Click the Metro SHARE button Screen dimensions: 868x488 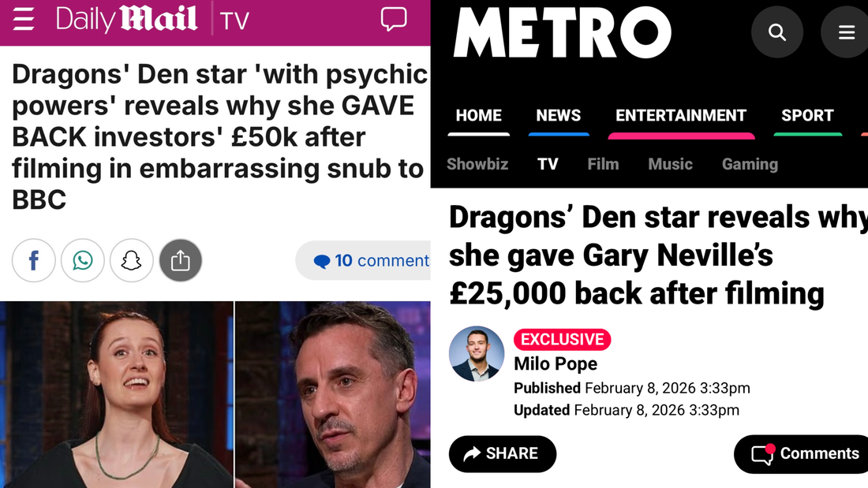pos(502,453)
